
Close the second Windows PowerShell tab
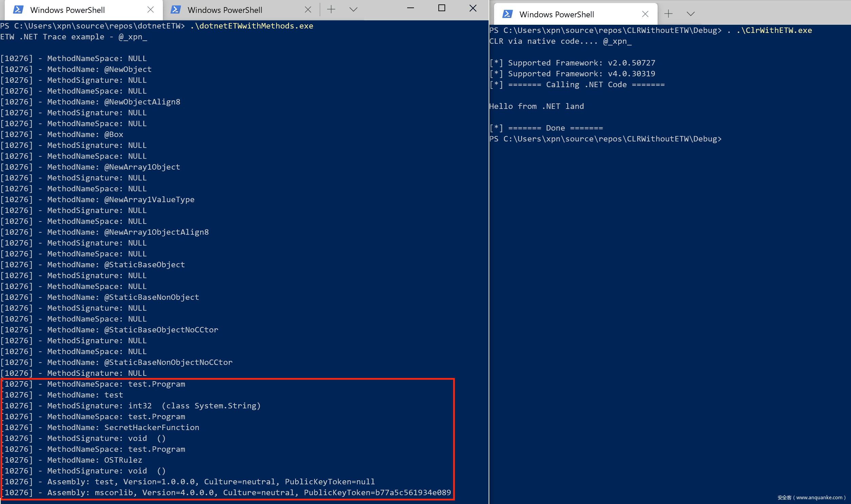308,9
